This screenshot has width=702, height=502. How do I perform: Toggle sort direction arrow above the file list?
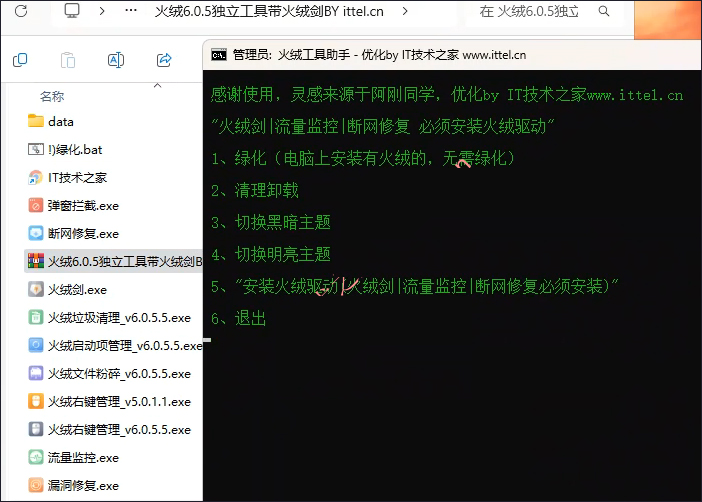click(x=158, y=85)
